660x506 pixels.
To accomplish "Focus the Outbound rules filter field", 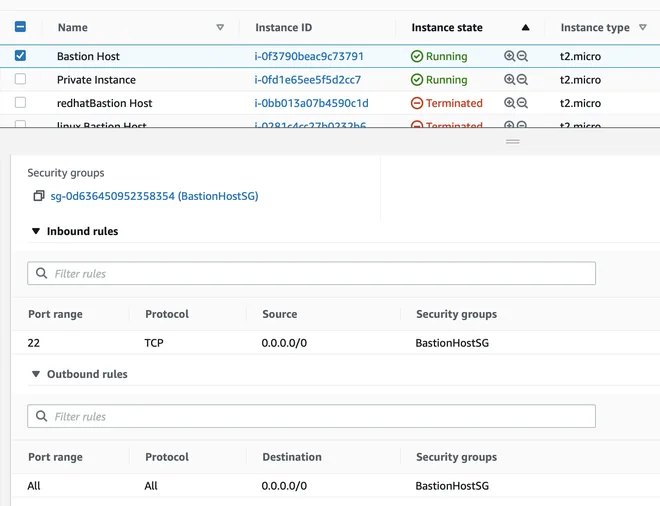I will 311,416.
